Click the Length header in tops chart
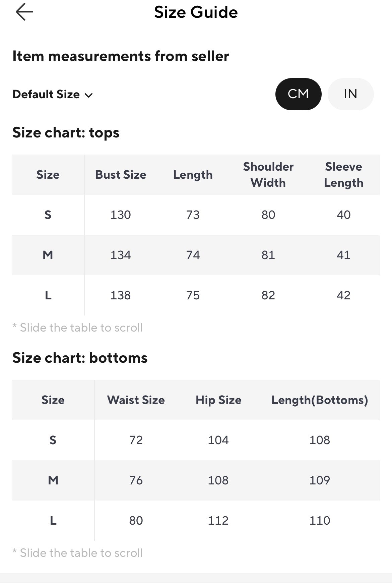 (193, 175)
